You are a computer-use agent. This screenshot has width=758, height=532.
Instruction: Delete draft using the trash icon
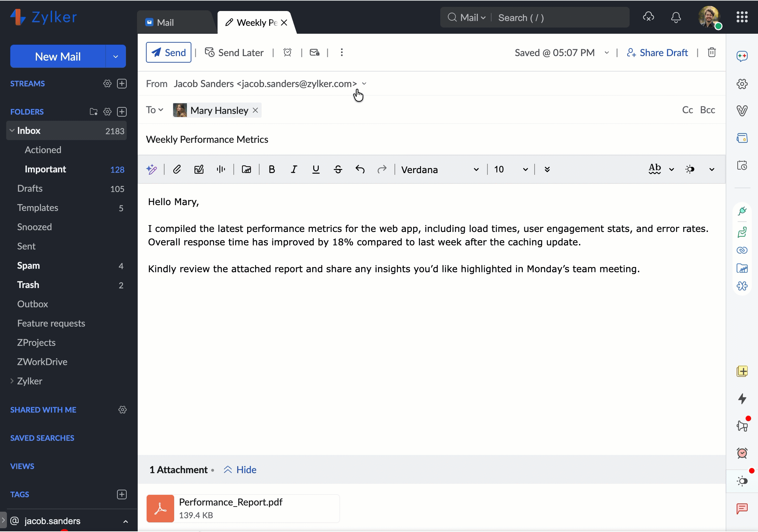(x=712, y=52)
